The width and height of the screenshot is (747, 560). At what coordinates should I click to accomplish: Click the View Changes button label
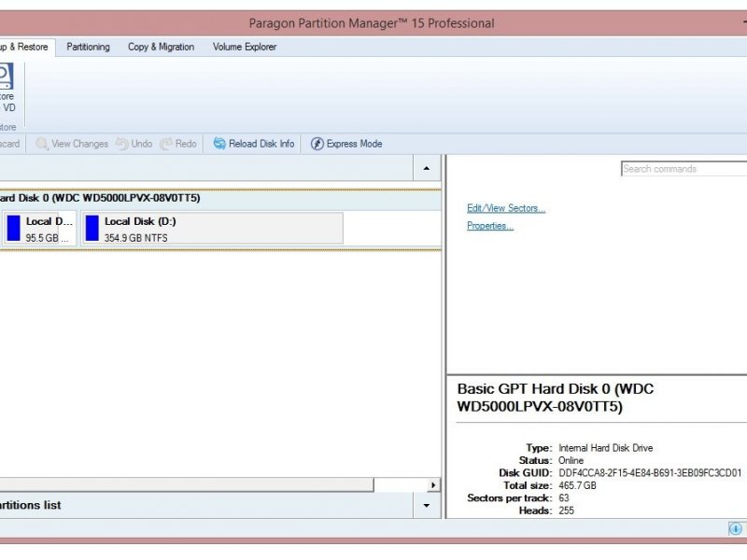coord(79,144)
